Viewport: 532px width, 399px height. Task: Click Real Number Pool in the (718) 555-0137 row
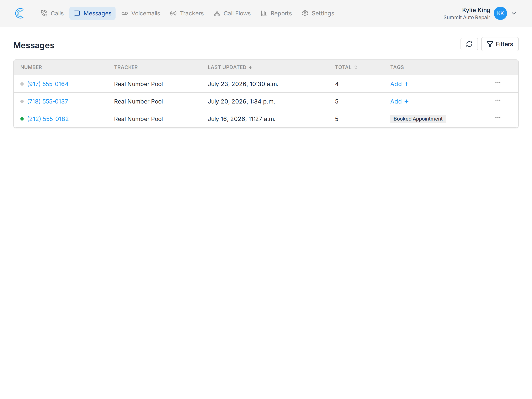tap(138, 101)
